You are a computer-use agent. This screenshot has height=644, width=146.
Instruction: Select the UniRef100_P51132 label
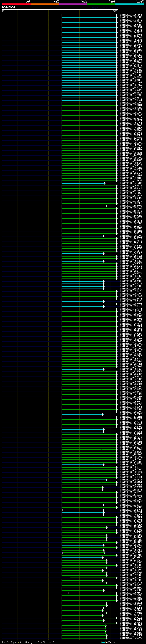click(131, 30)
